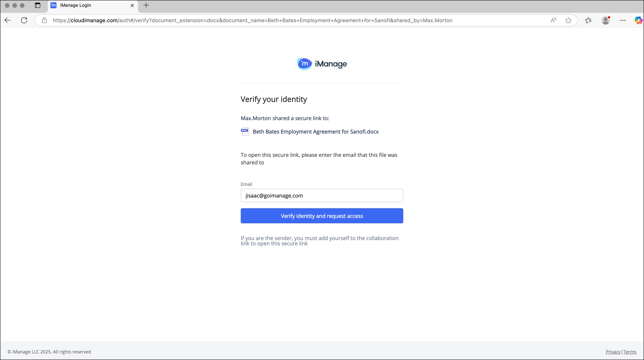The width and height of the screenshot is (644, 360).
Task: Click the email input containing jisaac@goimanage.com
Action: pyautogui.click(x=321, y=195)
